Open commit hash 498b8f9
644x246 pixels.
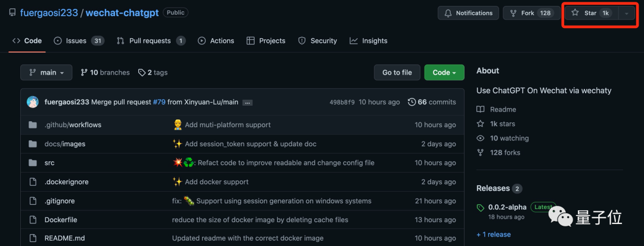[x=342, y=102]
